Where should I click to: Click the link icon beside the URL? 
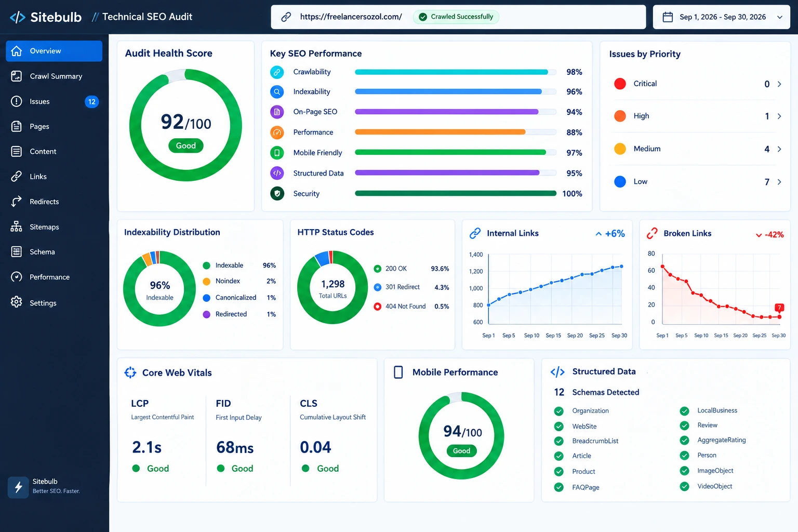tap(286, 17)
